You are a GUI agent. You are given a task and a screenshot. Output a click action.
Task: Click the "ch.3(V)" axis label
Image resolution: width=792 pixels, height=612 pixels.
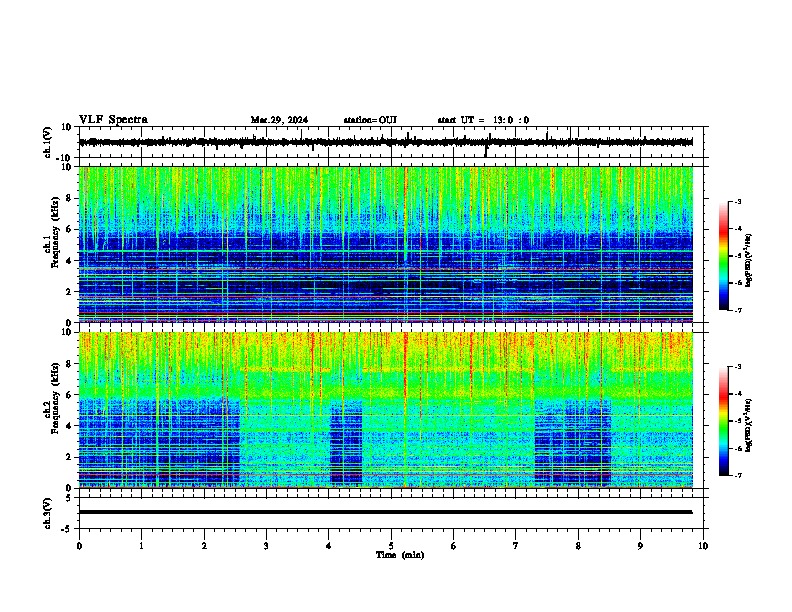pos(47,513)
